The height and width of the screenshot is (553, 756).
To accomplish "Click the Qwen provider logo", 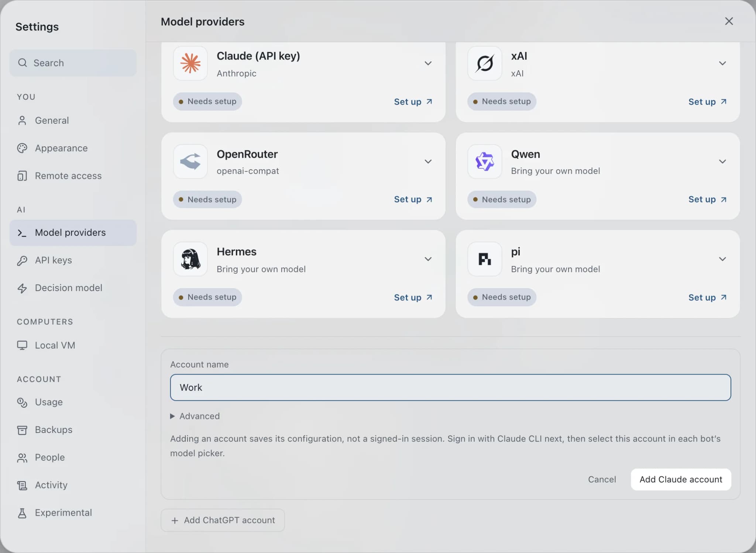I will click(x=485, y=161).
